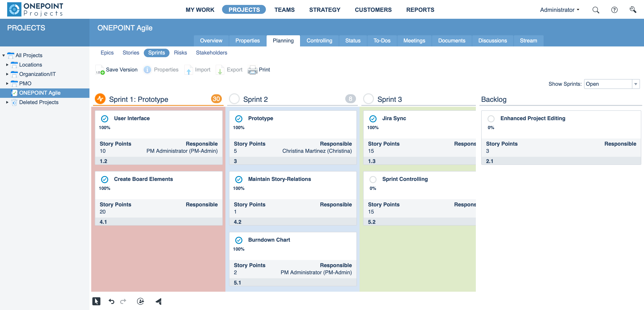Click the Undo arrow below the board
Image resolution: width=644 pixels, height=310 pixels.
112,301
